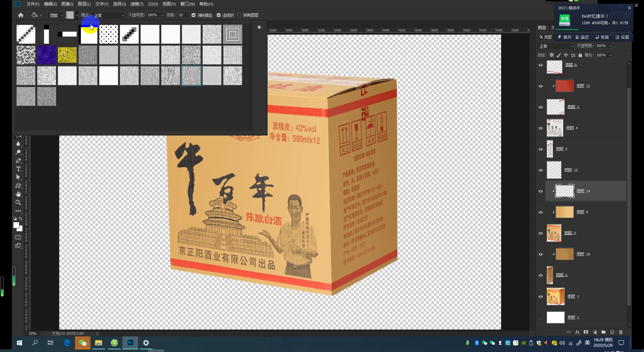Click lock image pixels brush icon
Image resolution: width=644 pixels, height=352 pixels.
tap(558, 55)
